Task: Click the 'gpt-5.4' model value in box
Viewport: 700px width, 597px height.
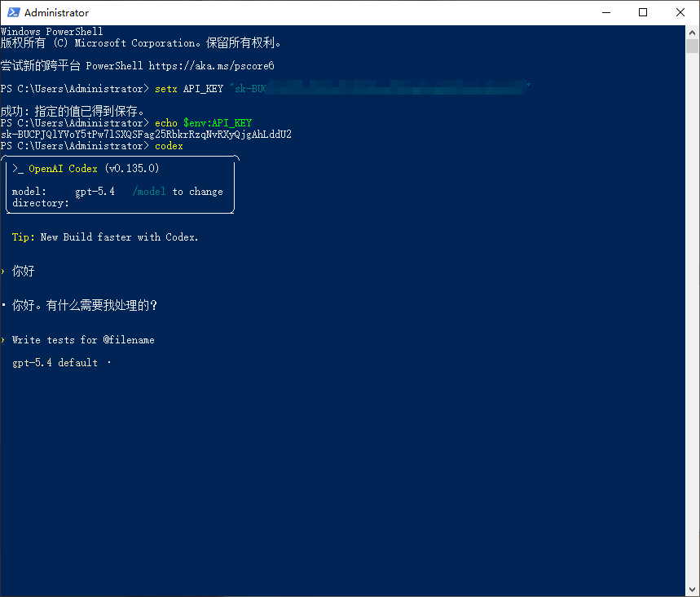Action: coord(95,192)
